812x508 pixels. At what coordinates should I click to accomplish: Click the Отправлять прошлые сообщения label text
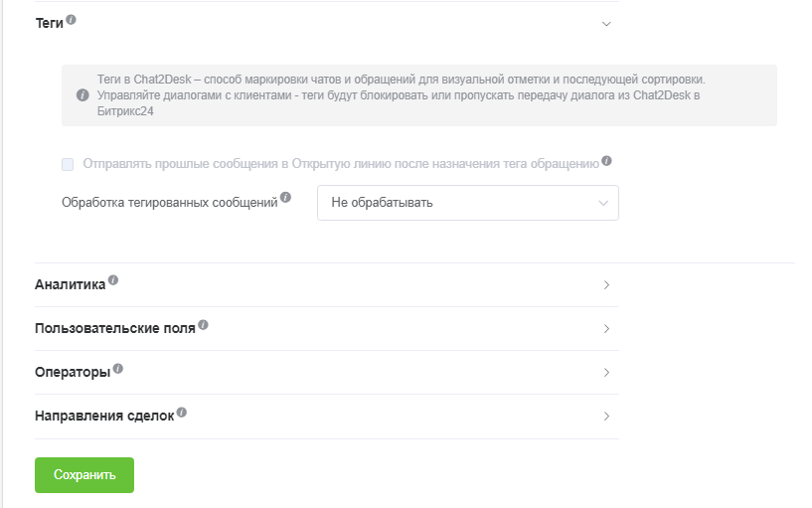[340, 164]
